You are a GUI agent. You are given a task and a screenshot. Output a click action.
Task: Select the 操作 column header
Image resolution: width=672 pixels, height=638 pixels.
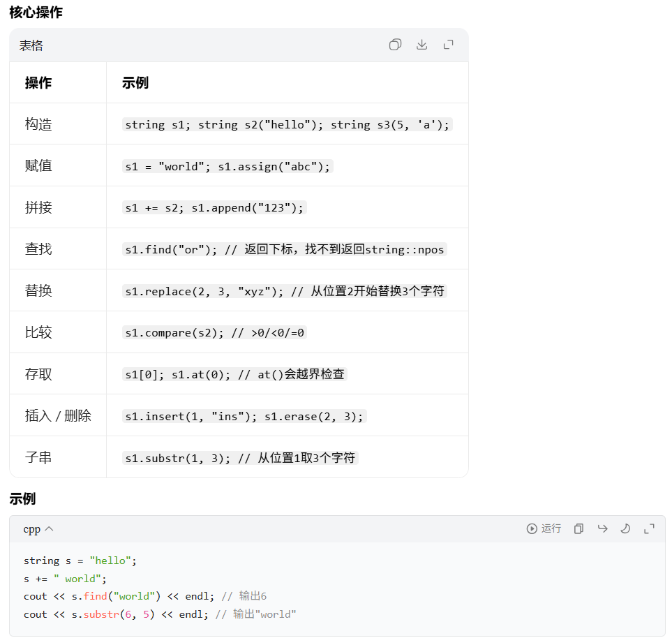[38, 83]
